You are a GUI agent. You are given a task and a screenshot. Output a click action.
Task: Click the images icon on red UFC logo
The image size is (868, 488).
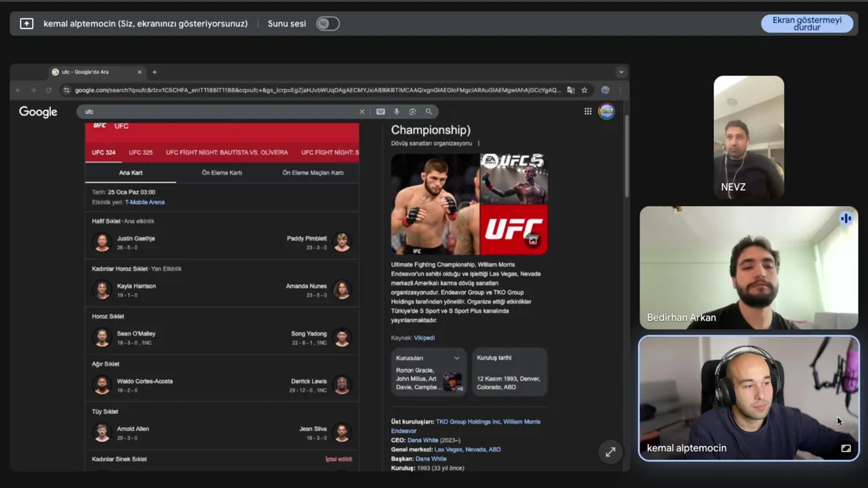coord(533,240)
